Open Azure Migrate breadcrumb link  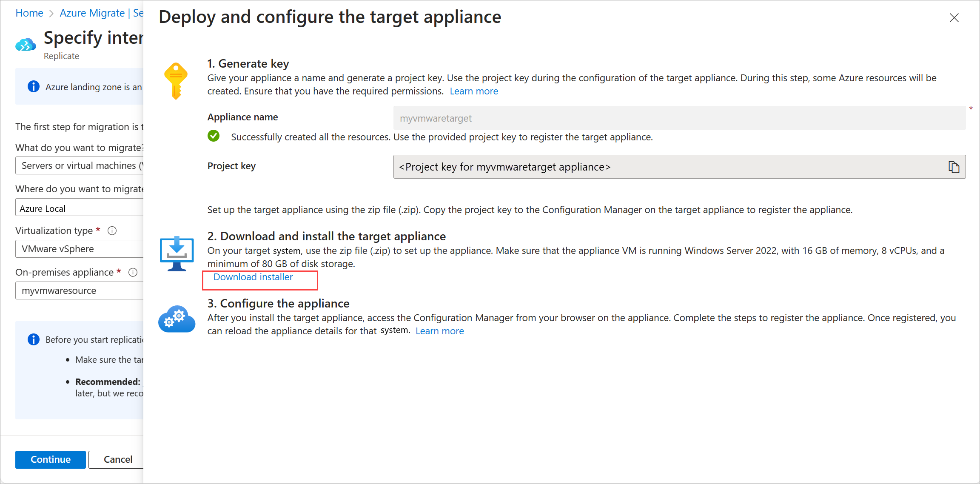click(92, 13)
